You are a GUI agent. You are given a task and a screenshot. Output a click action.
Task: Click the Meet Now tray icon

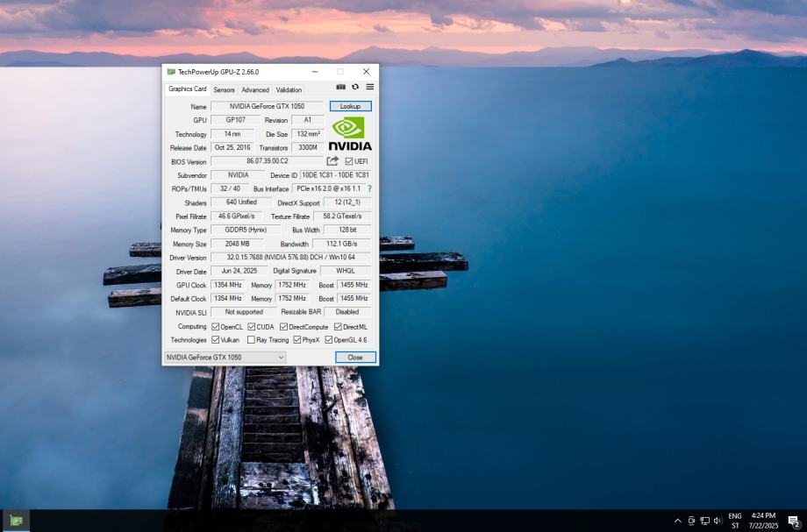pos(691,521)
